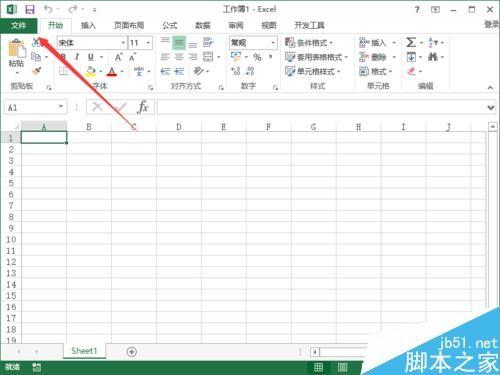
Task: Click the AutoSum sigma icon
Action: tap(411, 43)
